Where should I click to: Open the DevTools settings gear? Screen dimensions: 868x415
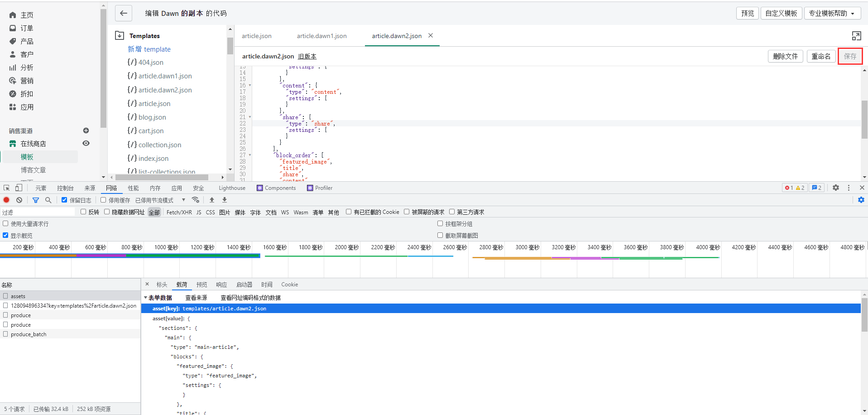click(x=835, y=188)
